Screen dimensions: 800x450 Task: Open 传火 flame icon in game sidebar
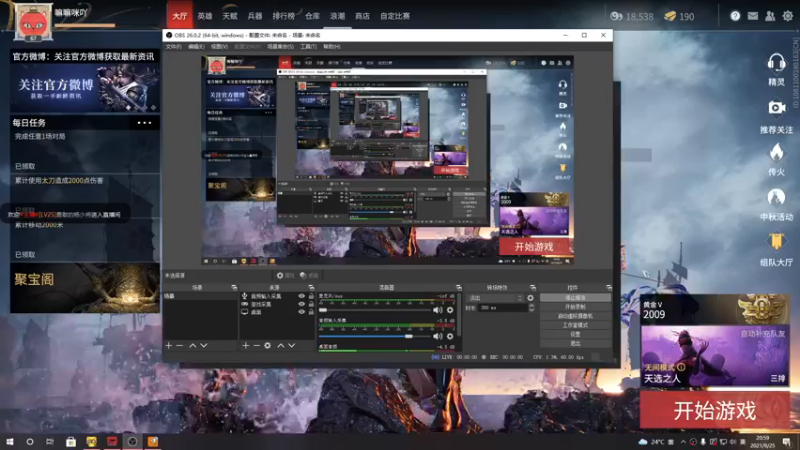[x=777, y=152]
